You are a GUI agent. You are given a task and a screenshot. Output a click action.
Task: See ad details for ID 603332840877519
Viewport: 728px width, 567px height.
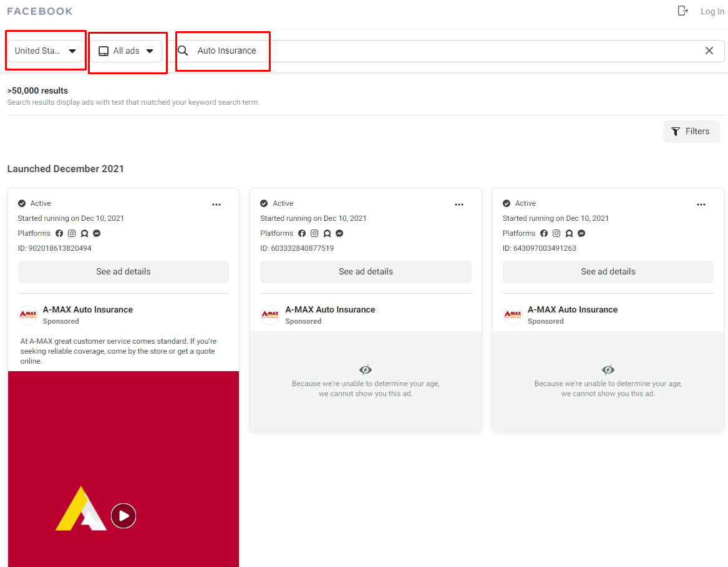(x=366, y=272)
